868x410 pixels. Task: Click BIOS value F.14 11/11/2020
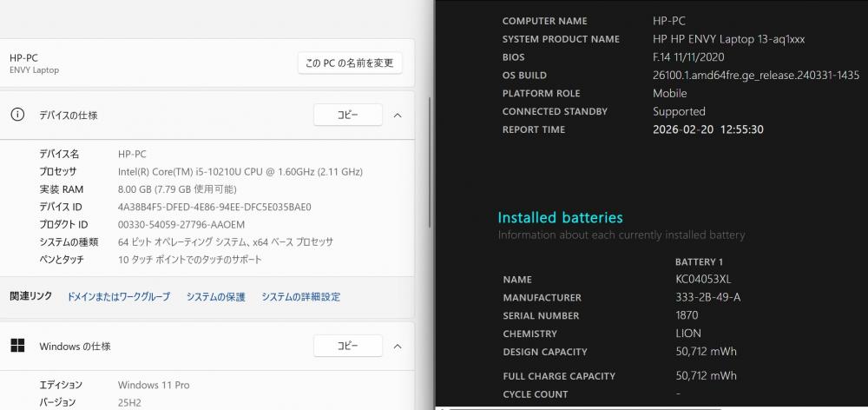tap(688, 57)
